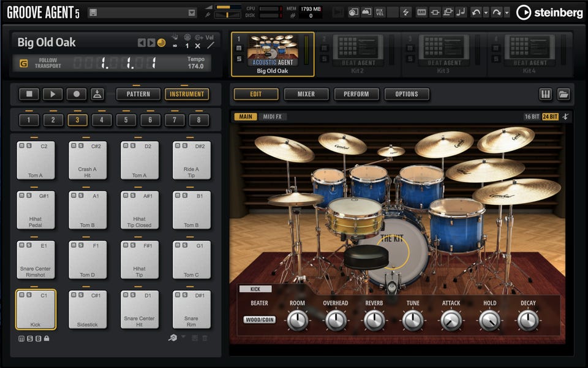Switch to the MIXER tab
The image size is (588, 368).
coord(306,94)
